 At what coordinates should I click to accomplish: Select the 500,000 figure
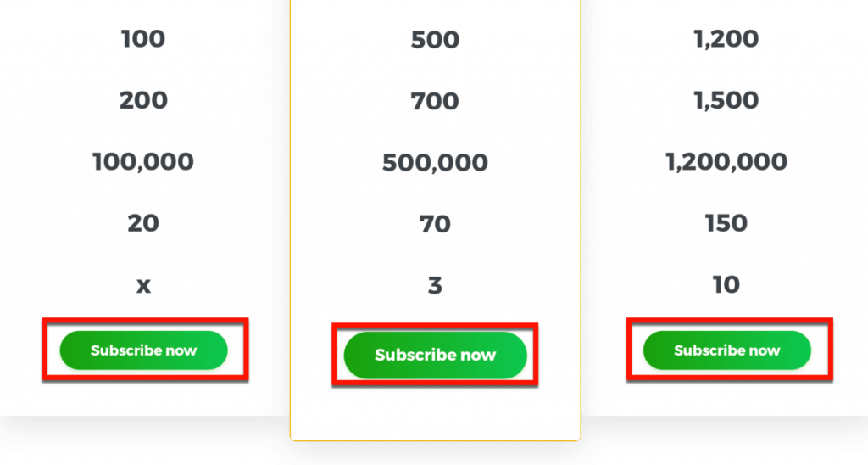pos(435,162)
